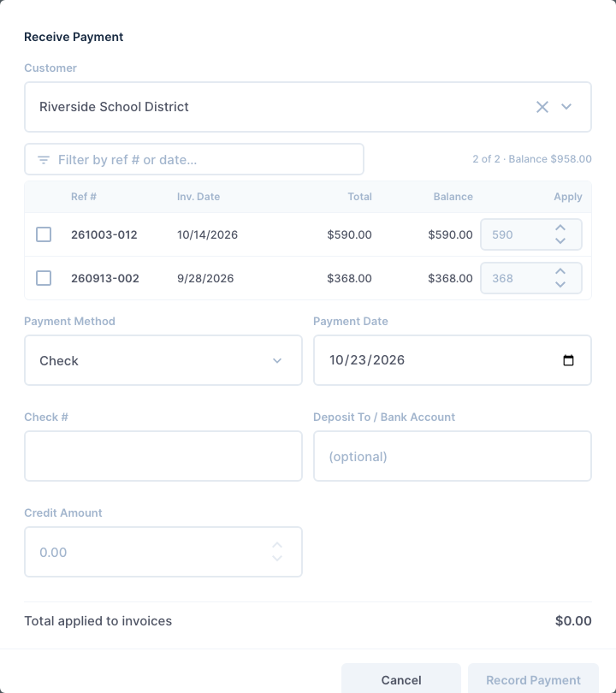Open the calendar picker for Payment Date
Viewport: 616px width, 693px height.
[568, 360]
